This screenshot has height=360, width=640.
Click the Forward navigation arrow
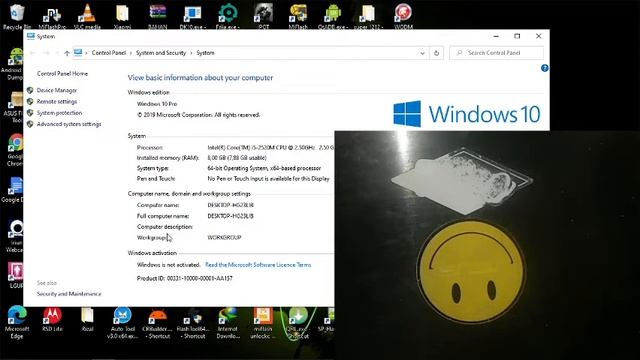46,53
